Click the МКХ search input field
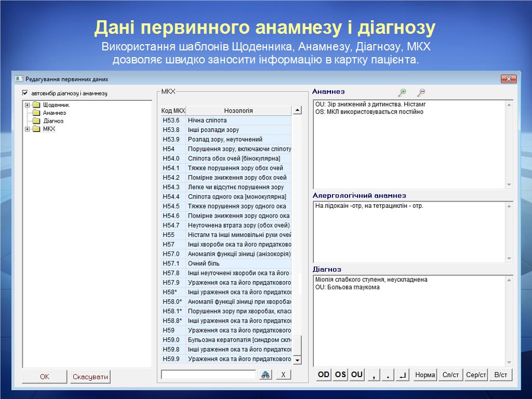Viewport: 532px width, 399px height. pyautogui.click(x=208, y=375)
